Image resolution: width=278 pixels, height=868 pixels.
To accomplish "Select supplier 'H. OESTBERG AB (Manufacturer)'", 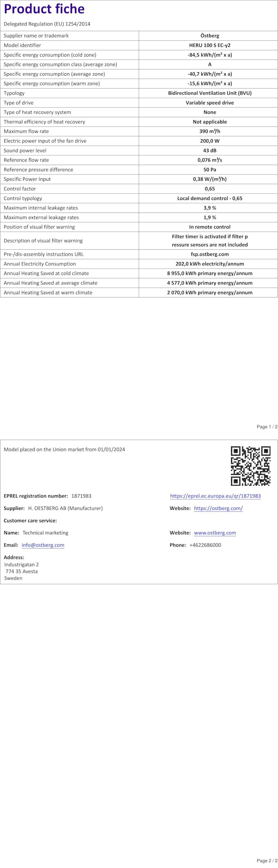I will point(65,508).
